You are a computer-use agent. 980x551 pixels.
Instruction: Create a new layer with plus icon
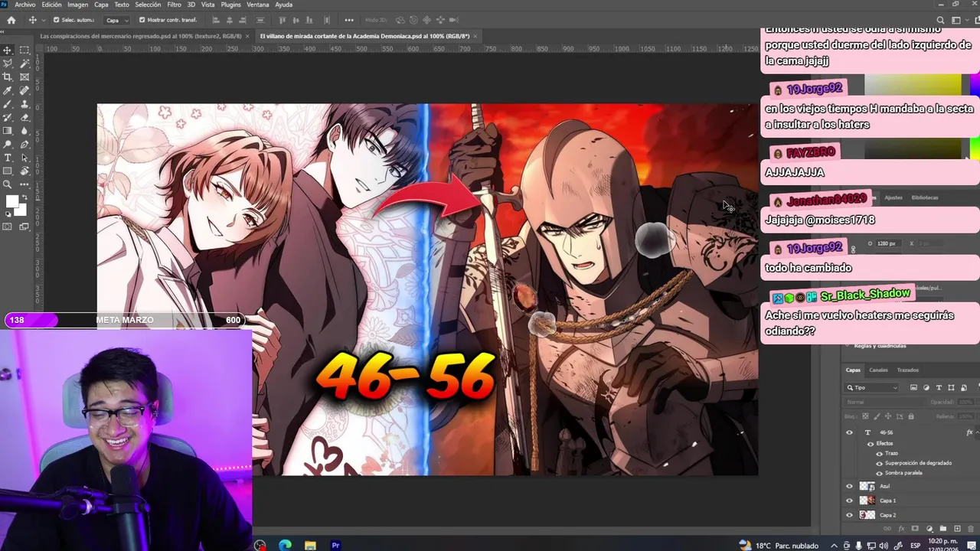pyautogui.click(x=957, y=529)
